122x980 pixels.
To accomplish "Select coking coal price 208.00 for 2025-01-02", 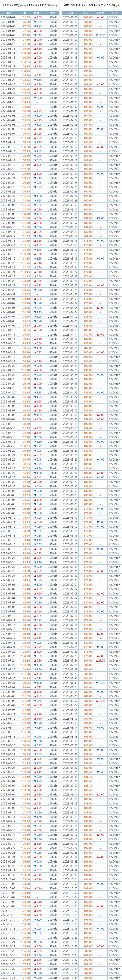I will coord(88,17).
